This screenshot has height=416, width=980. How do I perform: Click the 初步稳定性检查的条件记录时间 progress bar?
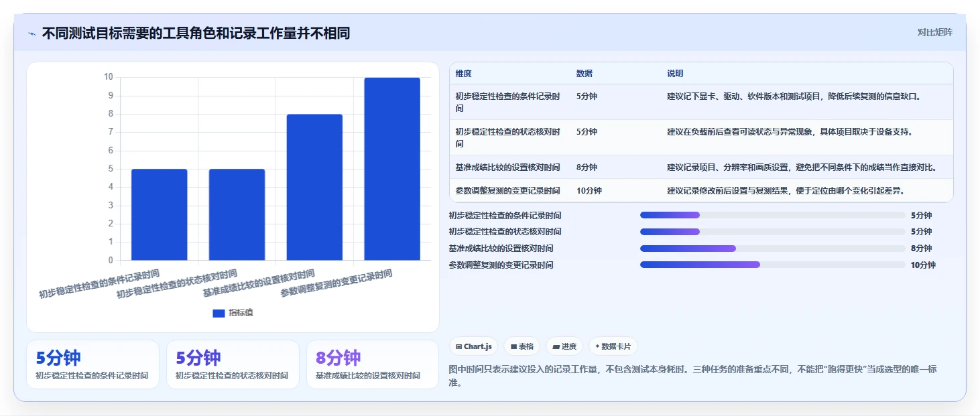(772, 215)
